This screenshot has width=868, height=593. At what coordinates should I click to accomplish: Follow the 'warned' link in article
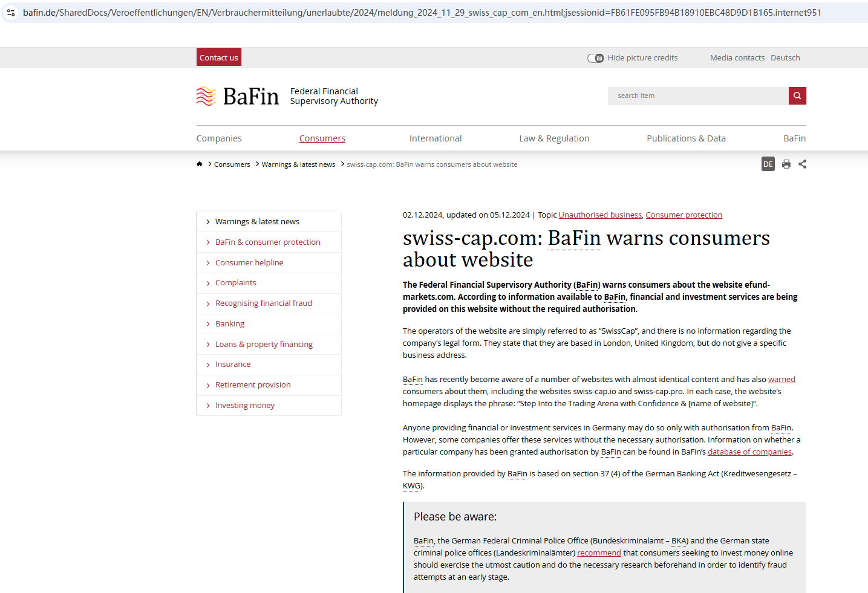click(782, 380)
